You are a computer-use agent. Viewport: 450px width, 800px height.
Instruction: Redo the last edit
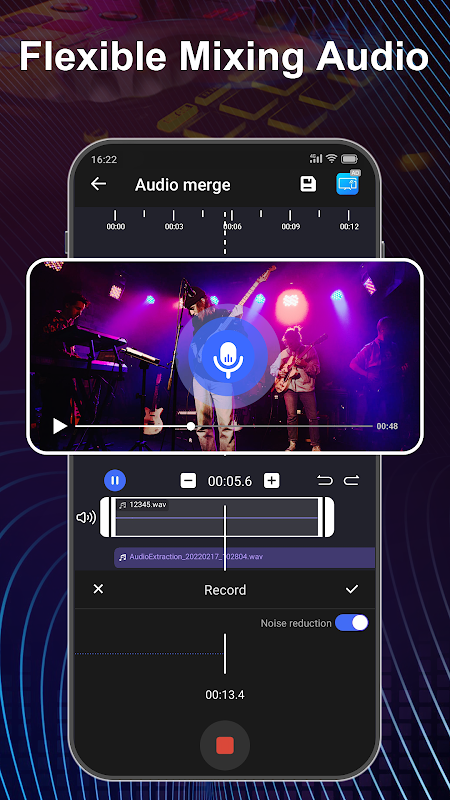352,481
